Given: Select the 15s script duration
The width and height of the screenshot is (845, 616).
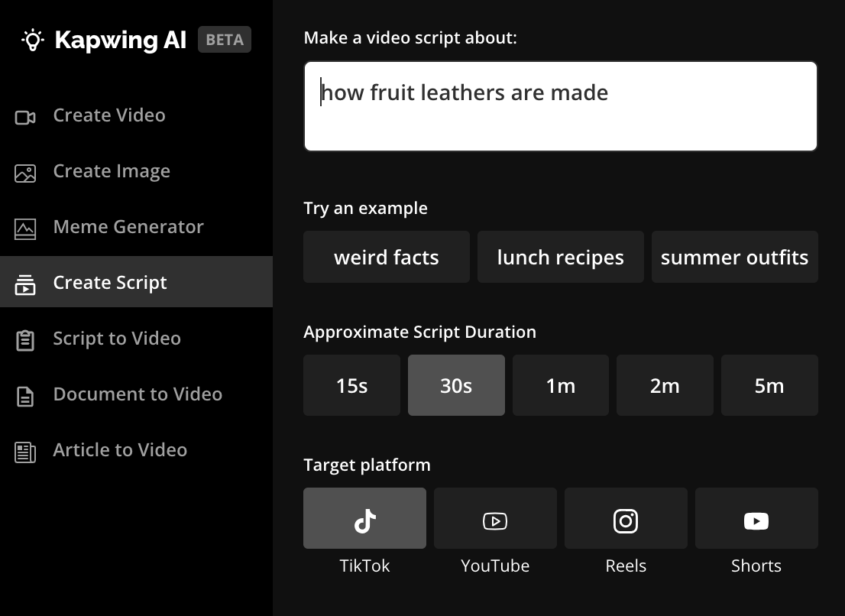Looking at the screenshot, I should (x=351, y=385).
